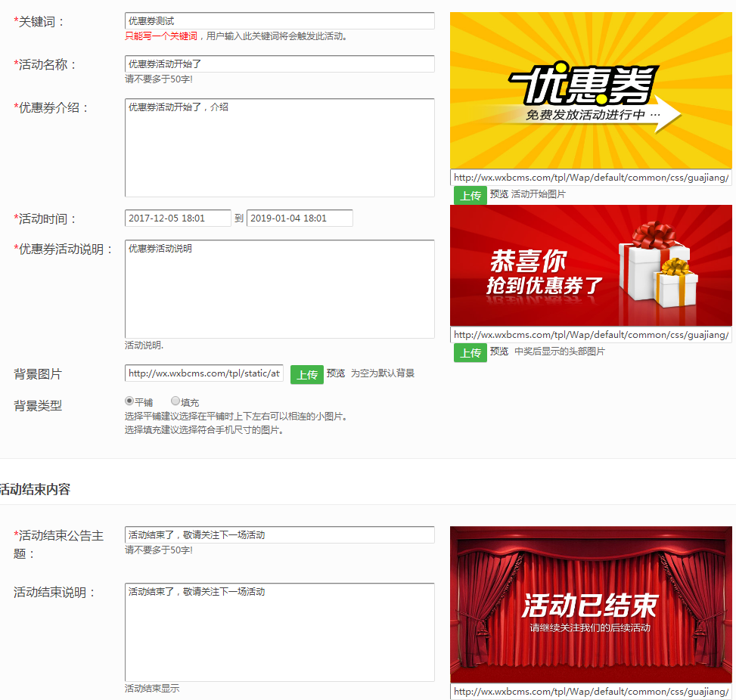The height and width of the screenshot is (700, 736).
Task: Click the activity start time field 2017-12-05 18:01
Action: tap(178, 218)
